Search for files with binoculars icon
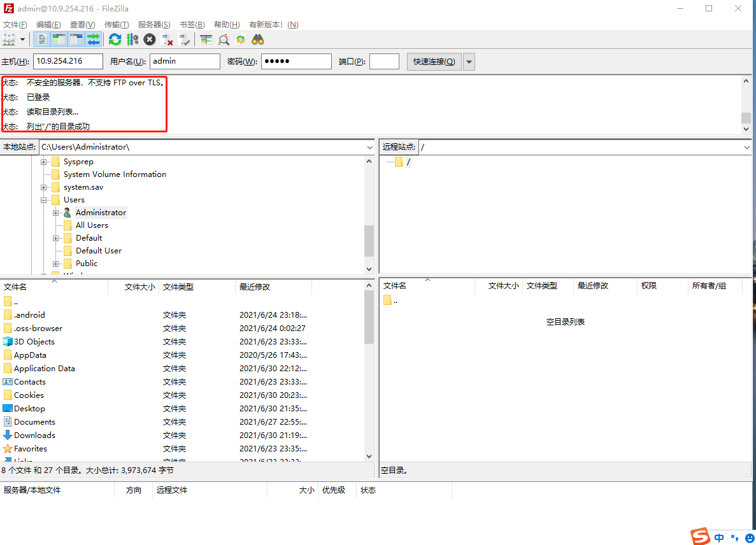 [x=258, y=40]
